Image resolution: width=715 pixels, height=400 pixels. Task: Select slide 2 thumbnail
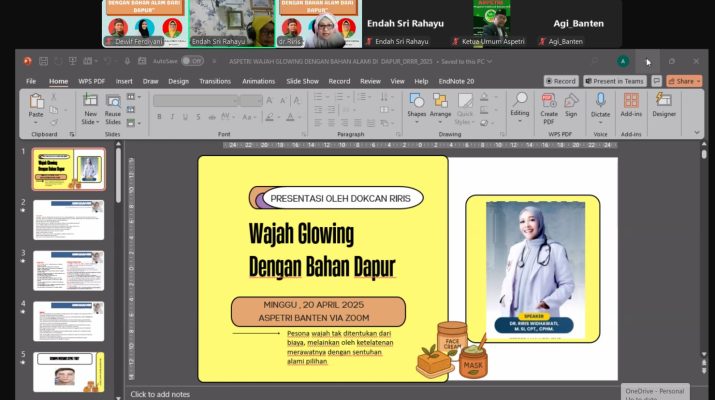(x=68, y=220)
